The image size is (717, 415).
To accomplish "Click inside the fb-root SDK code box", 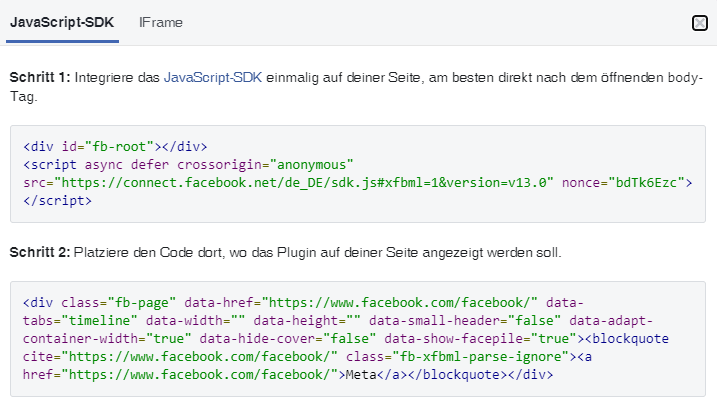I will tap(358, 174).
